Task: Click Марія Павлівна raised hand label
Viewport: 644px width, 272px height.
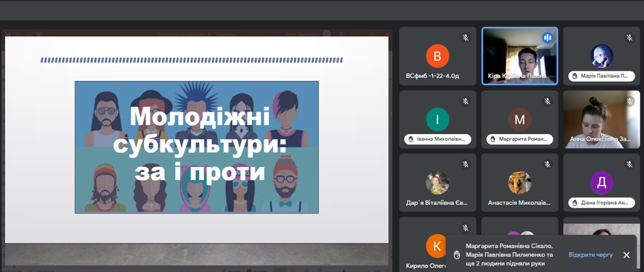Action: 602,76
